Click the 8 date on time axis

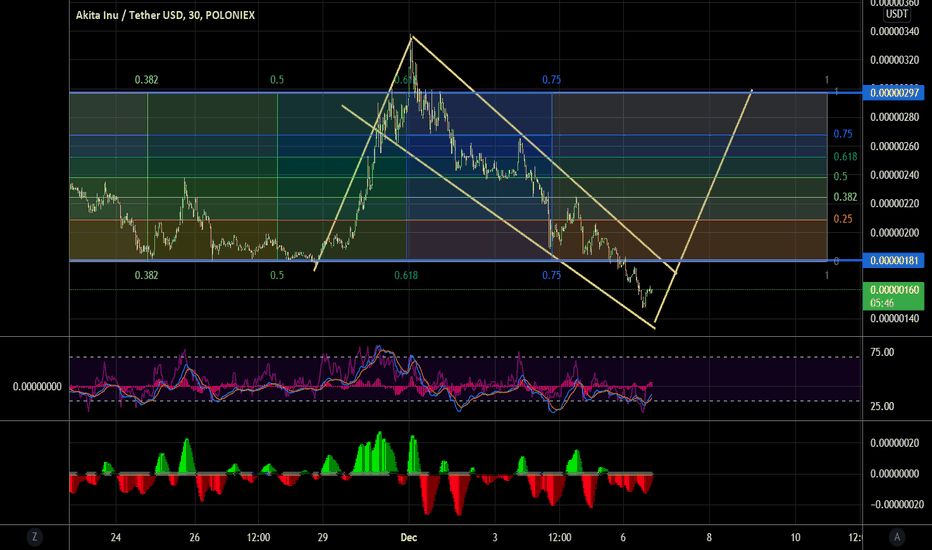point(709,538)
